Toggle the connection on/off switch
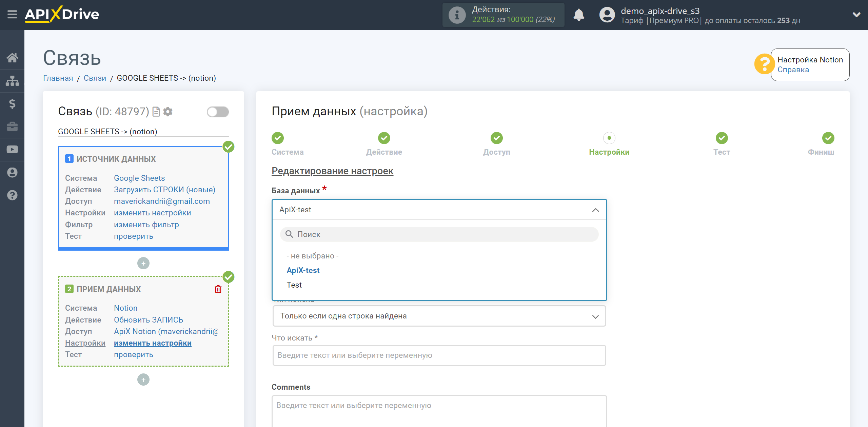The image size is (868, 427). pos(218,112)
